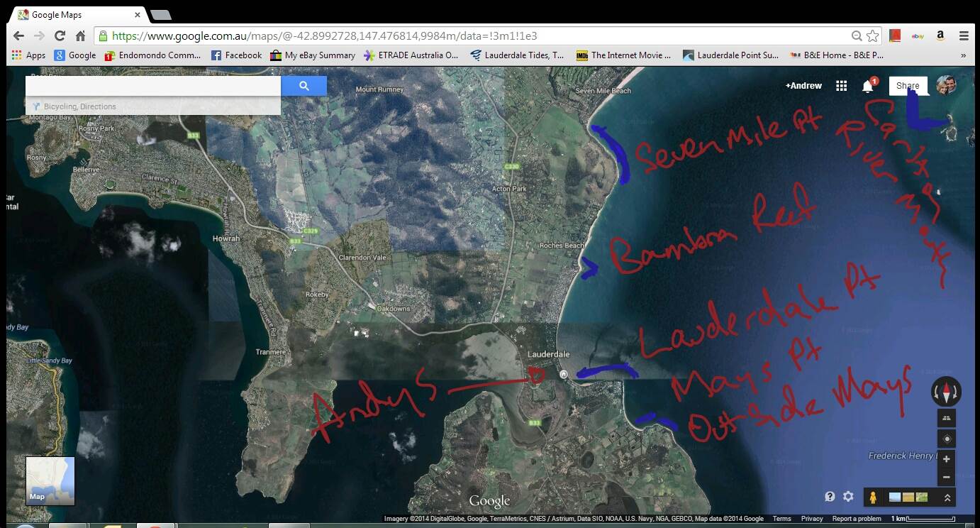This screenshot has height=528, width=980.
Task: Click the Share button
Action: [x=908, y=86]
